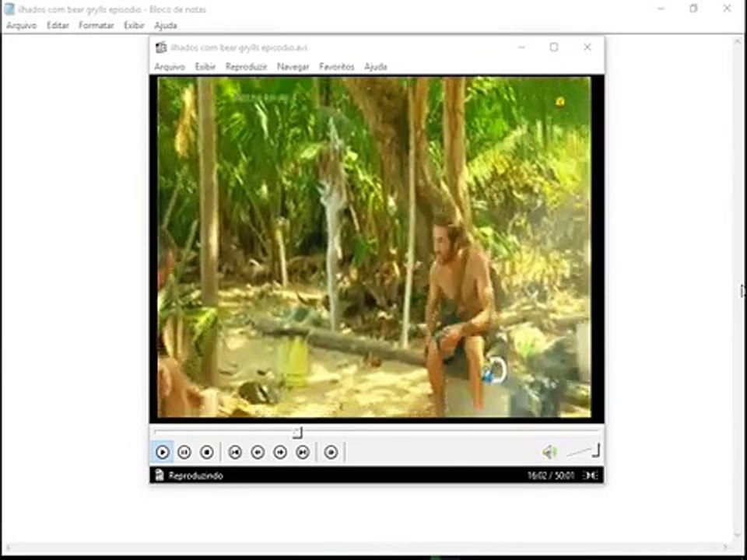Stop the video playback

207,452
